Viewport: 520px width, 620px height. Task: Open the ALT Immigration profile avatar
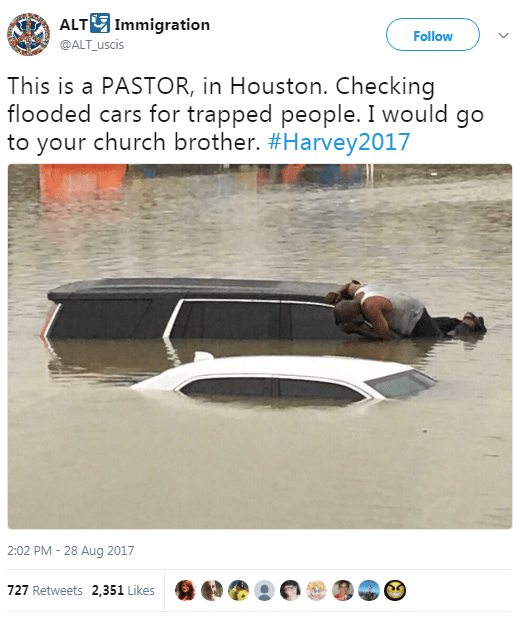pyautogui.click(x=28, y=34)
